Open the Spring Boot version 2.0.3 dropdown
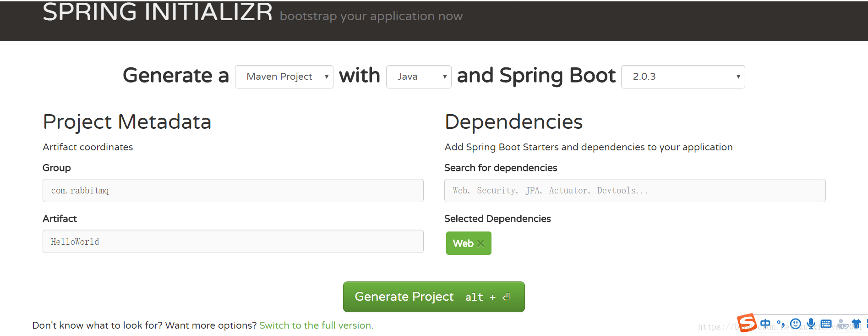 tap(683, 77)
